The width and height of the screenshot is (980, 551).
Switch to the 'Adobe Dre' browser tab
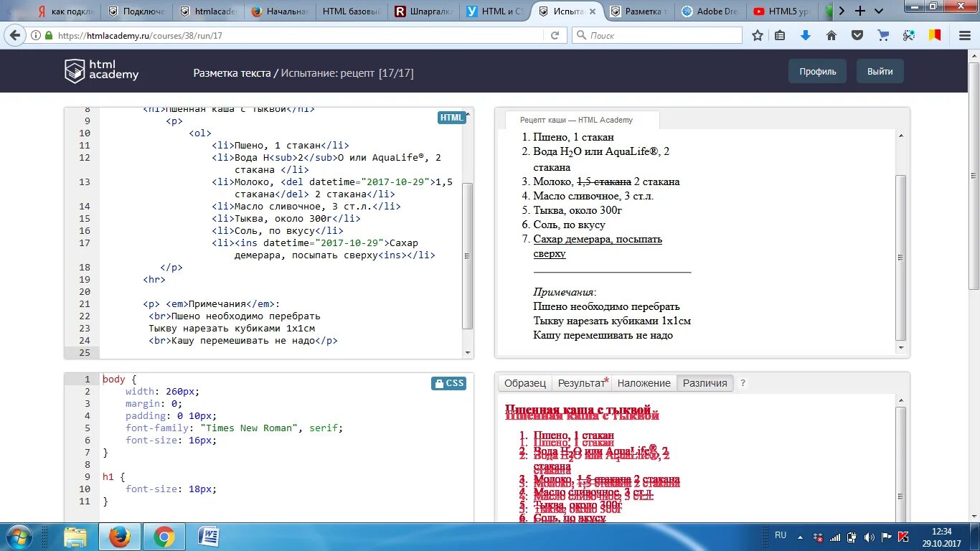point(710,11)
